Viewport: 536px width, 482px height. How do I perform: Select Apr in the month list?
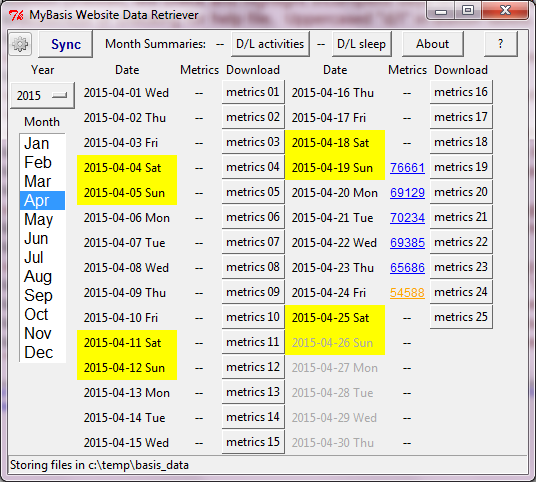point(42,200)
